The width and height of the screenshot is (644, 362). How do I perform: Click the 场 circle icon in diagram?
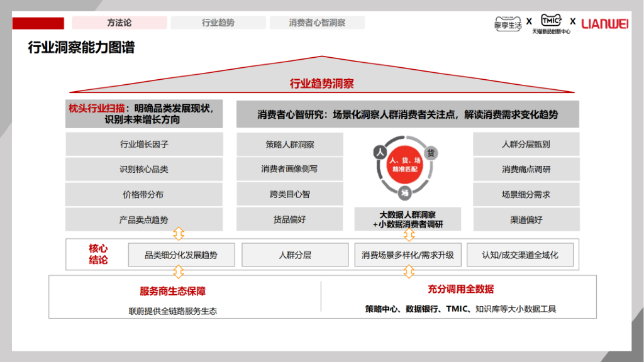405,192
